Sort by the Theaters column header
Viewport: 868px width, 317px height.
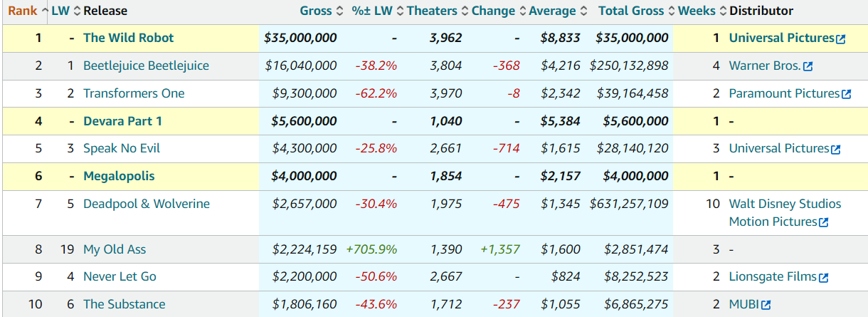coord(432,11)
